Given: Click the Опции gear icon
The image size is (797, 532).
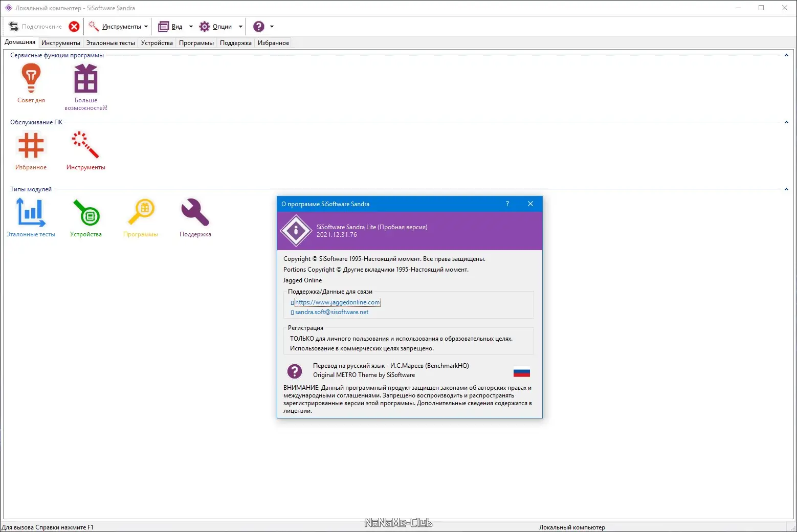Looking at the screenshot, I should [205, 27].
